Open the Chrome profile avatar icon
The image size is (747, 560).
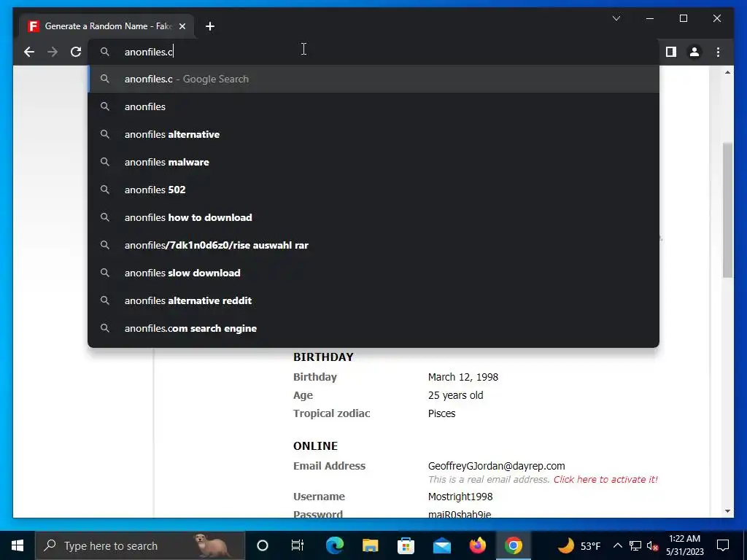[x=694, y=52]
